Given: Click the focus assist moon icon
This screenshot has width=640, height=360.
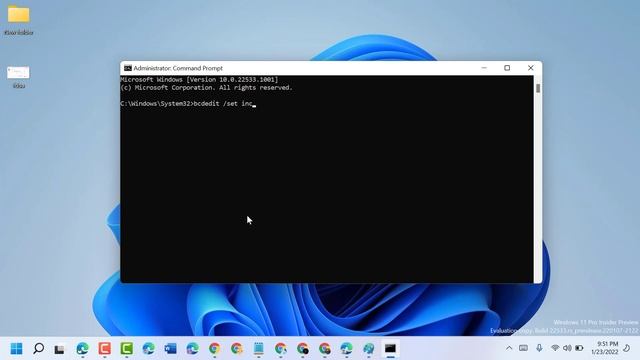Looking at the screenshot, I should (x=627, y=348).
